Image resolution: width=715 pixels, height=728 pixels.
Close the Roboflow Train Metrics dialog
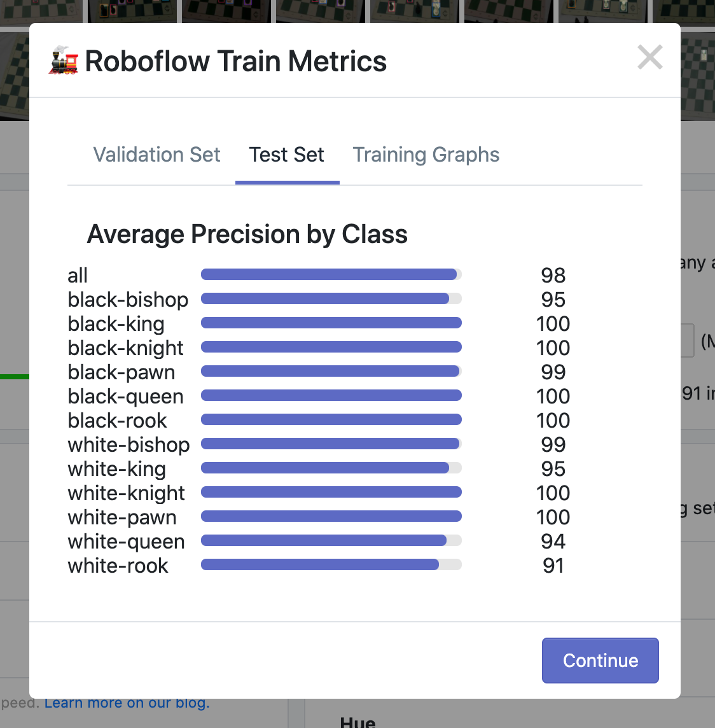649,57
